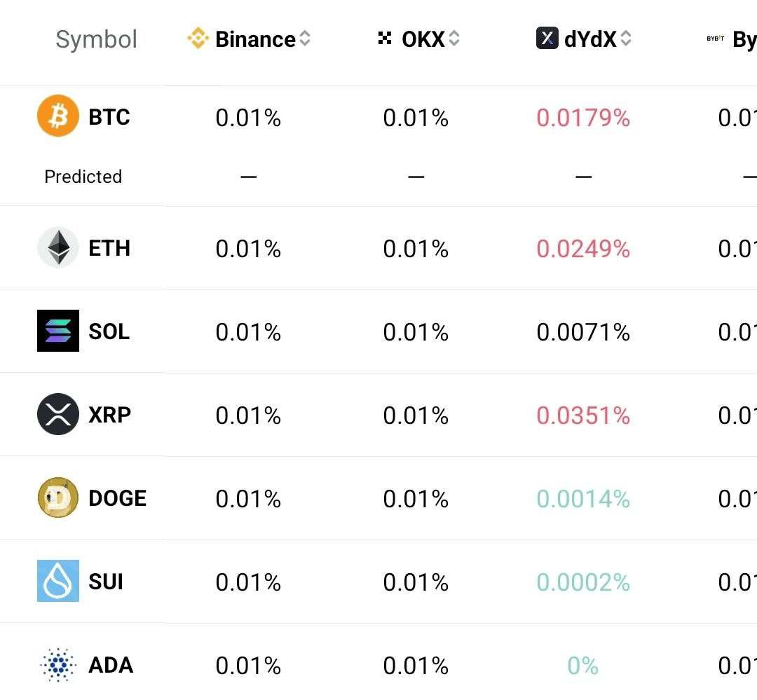Click the Predicted row label

pyautogui.click(x=83, y=177)
